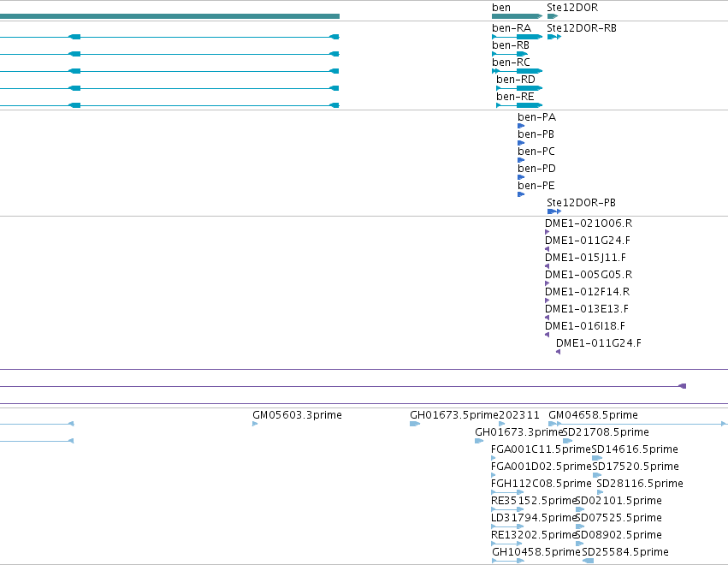The width and height of the screenshot is (728, 565).
Task: Click the ben-PB protein label
Action: (x=536, y=134)
